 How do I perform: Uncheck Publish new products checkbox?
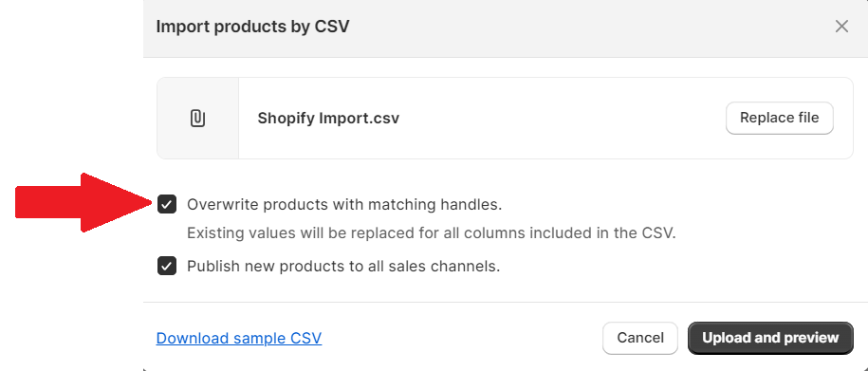pos(167,267)
